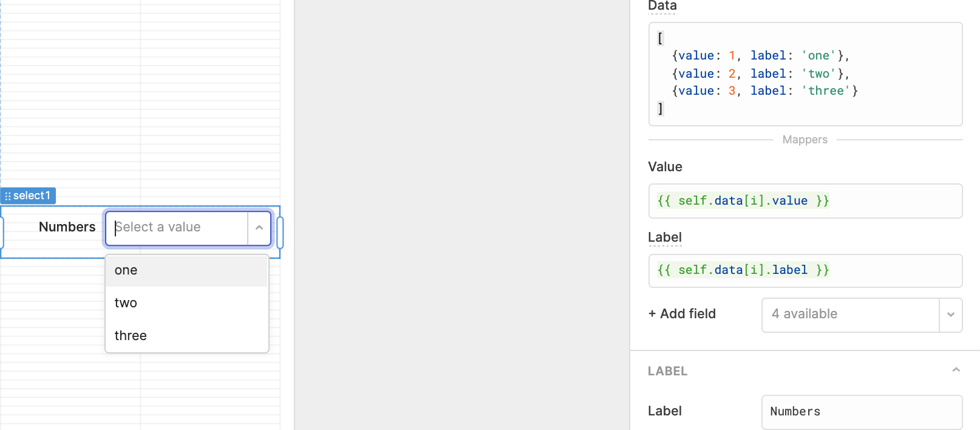Image resolution: width=980 pixels, height=430 pixels.
Task: Click the left resize handle of select1
Action: point(1,232)
